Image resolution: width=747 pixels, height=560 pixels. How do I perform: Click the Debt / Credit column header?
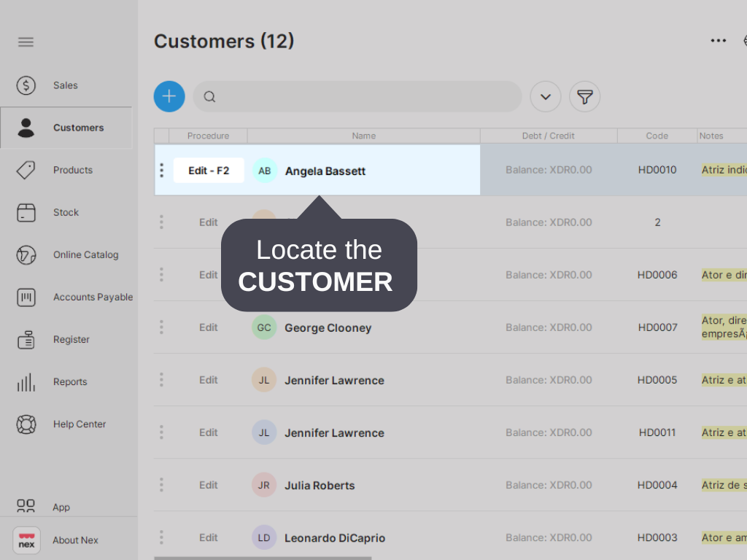pyautogui.click(x=549, y=136)
